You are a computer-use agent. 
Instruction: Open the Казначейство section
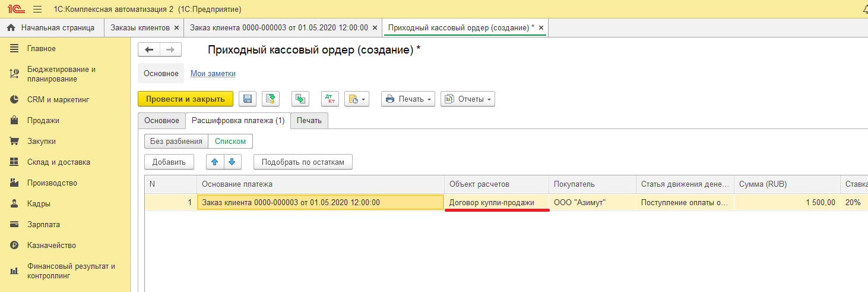click(x=52, y=245)
